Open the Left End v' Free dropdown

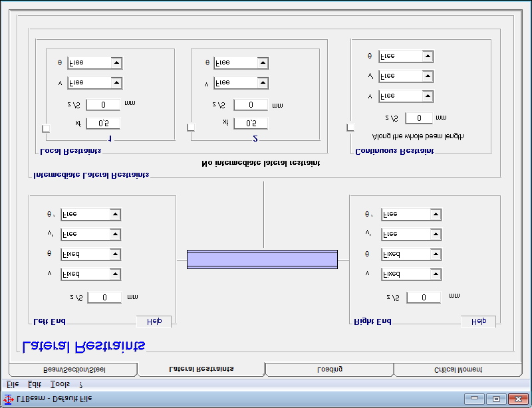point(91,235)
